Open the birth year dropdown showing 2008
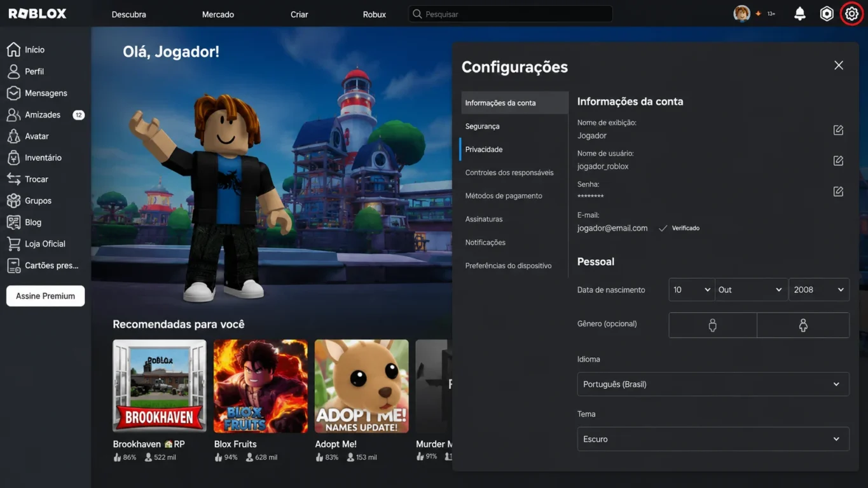This screenshot has width=868, height=488. pos(819,290)
